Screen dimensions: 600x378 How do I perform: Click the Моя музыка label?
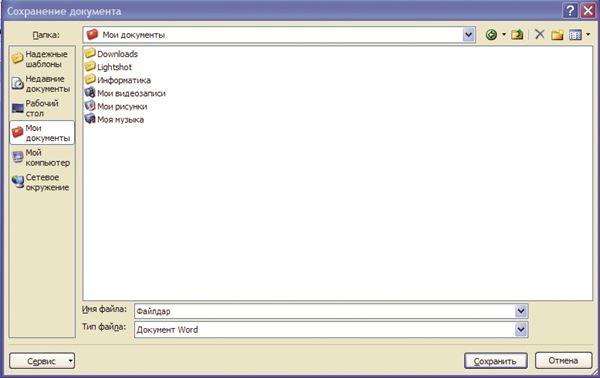pos(121,120)
